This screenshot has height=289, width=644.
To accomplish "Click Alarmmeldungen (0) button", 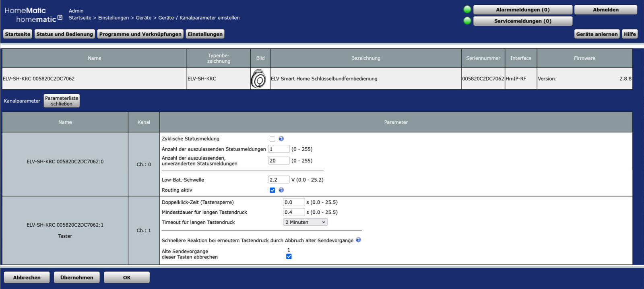I will click(522, 10).
